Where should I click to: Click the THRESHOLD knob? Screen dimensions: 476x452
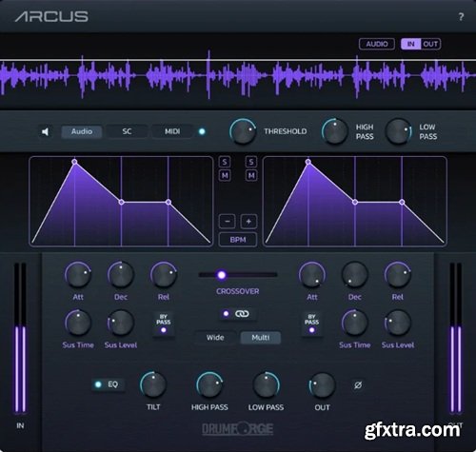pos(243,131)
